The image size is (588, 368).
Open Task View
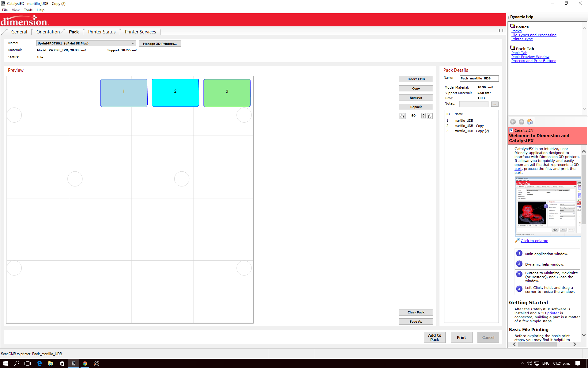pos(28,363)
